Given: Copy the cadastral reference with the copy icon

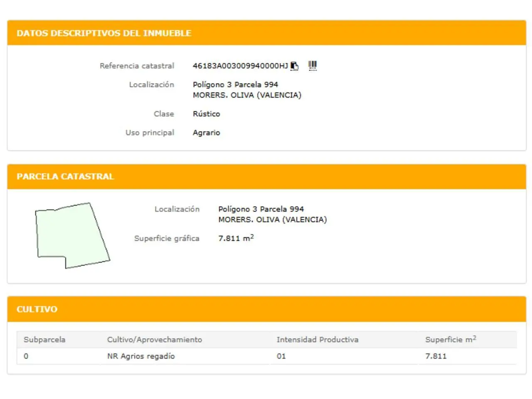Looking at the screenshot, I should (294, 66).
